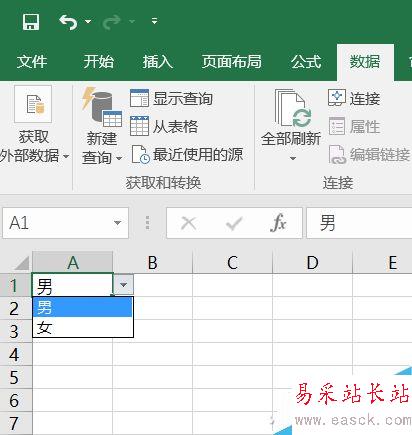Select row 1 header
Viewport: 412px width, 435px height.
tap(16, 285)
